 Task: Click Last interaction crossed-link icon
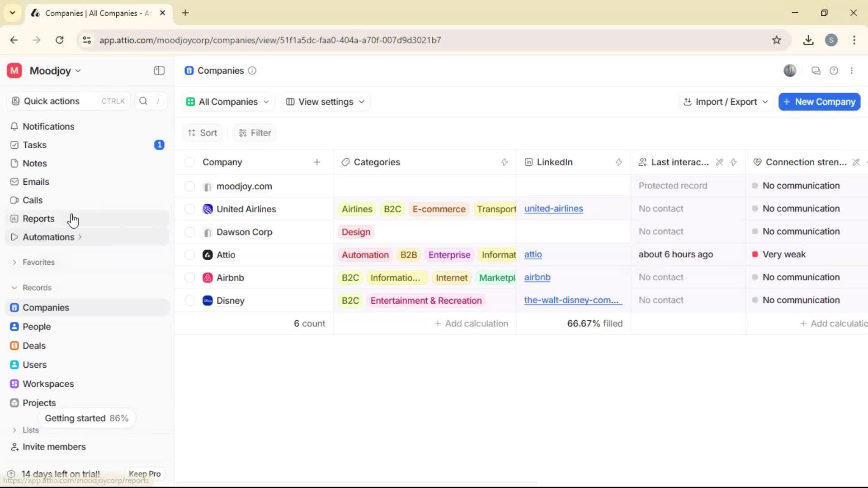[x=719, y=162]
